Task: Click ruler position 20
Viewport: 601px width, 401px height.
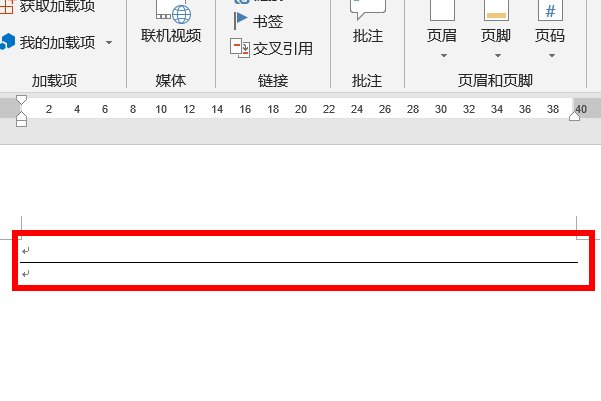Action: click(301, 109)
